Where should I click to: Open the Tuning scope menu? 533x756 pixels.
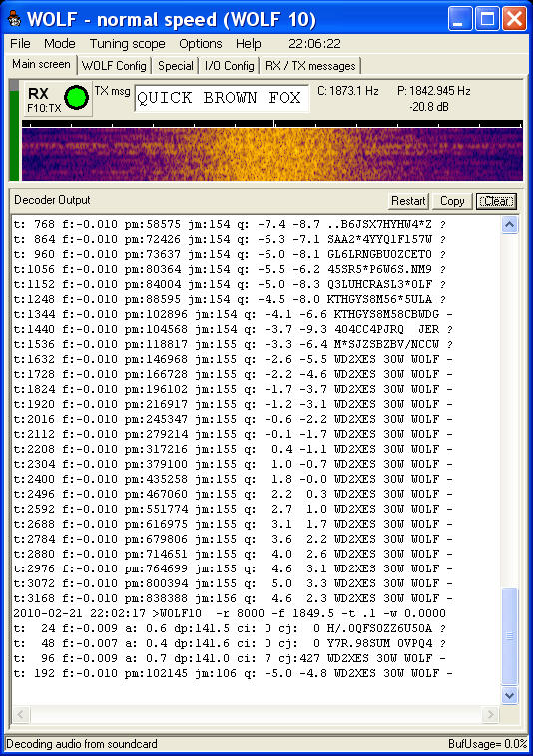click(x=128, y=44)
